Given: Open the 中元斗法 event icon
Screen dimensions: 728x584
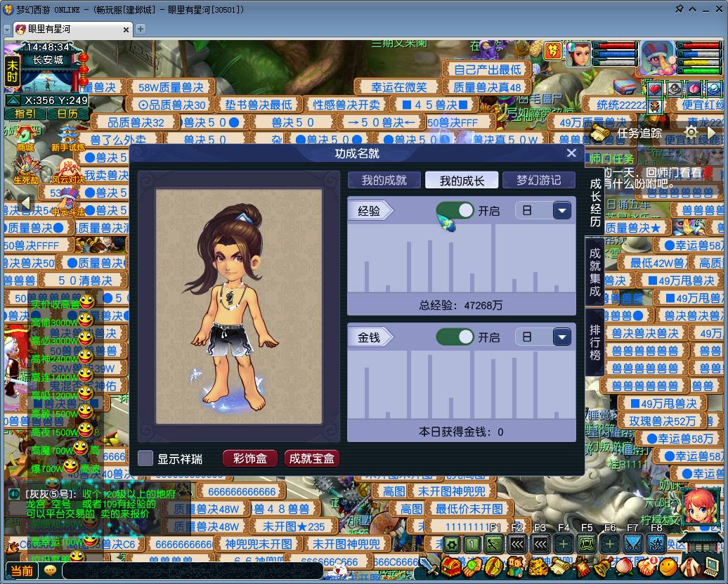Looking at the screenshot, I should click(69, 202).
